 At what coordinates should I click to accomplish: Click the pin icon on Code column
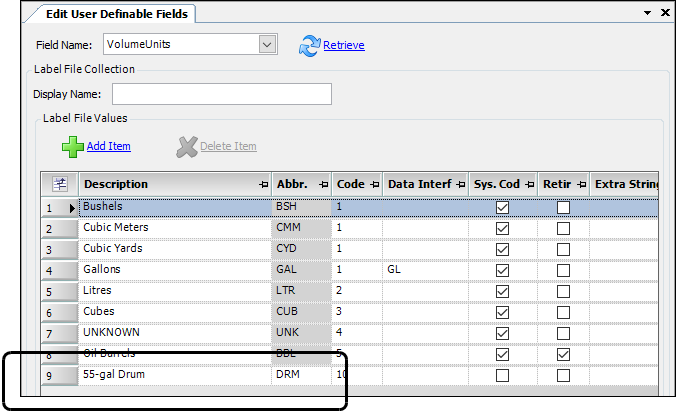(x=374, y=185)
